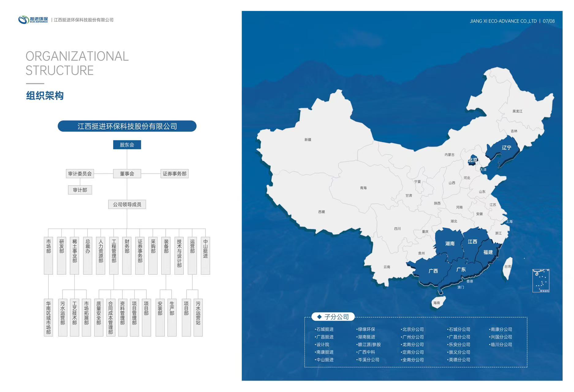The height and width of the screenshot is (392, 574).
Task: Select 临川分公司 in the subsidiary list
Action: [501, 345]
